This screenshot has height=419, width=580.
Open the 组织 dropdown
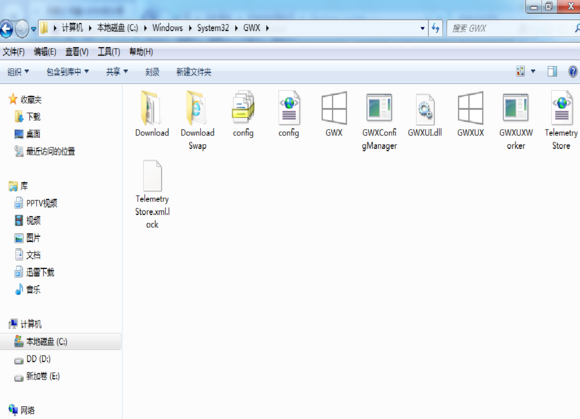tap(18, 72)
